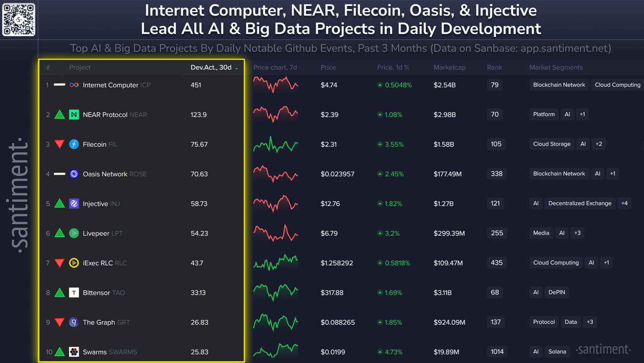Expand Injective's +4 extra market segments

pos(624,203)
